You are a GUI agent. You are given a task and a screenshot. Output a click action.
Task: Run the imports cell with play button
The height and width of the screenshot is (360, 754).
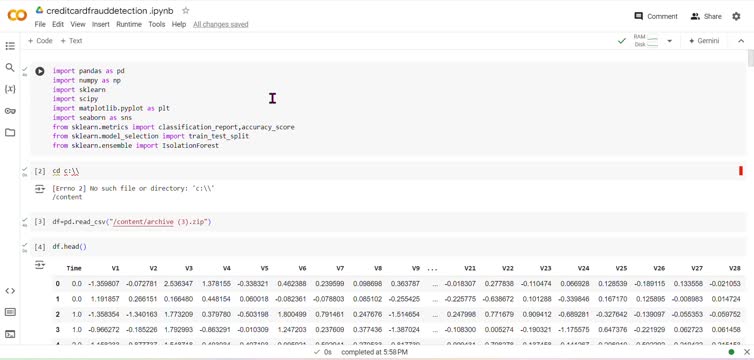click(x=40, y=71)
